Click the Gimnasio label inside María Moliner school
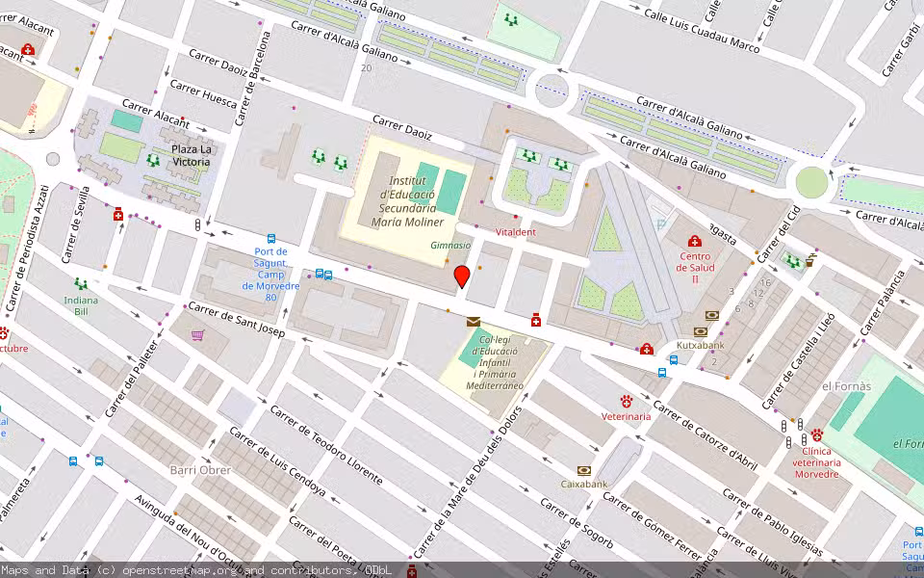The width and height of the screenshot is (924, 578). (x=449, y=245)
